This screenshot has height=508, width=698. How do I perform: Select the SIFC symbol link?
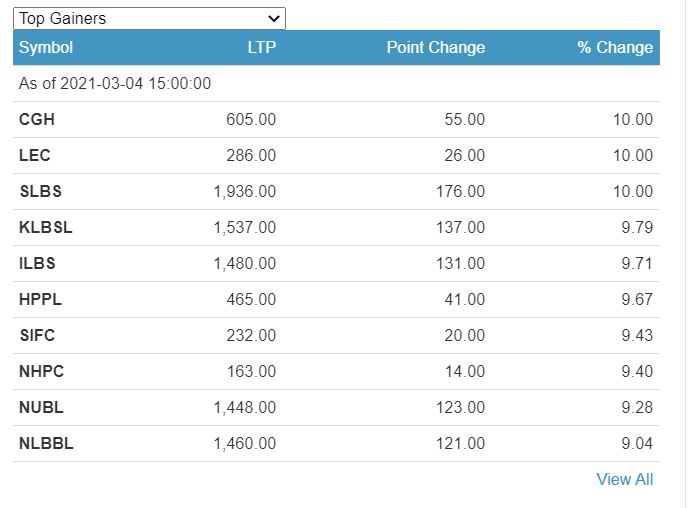coord(38,335)
